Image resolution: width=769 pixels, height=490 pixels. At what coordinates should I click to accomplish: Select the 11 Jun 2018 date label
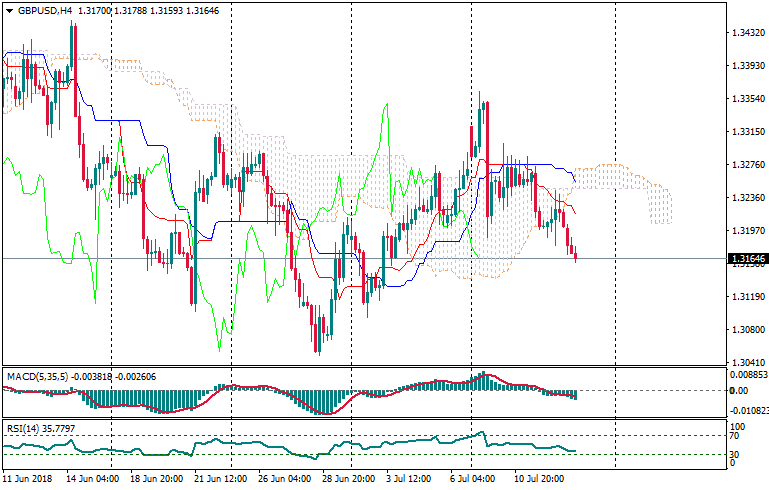28,480
